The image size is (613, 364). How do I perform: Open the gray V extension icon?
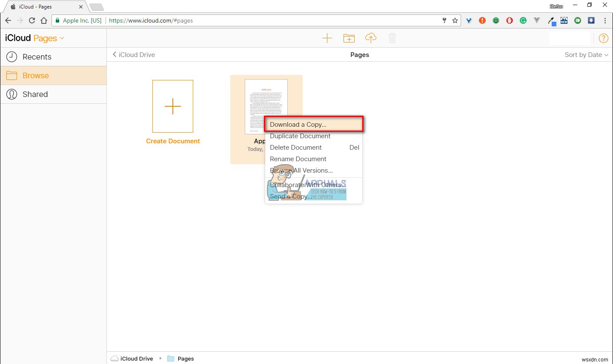coord(537,20)
